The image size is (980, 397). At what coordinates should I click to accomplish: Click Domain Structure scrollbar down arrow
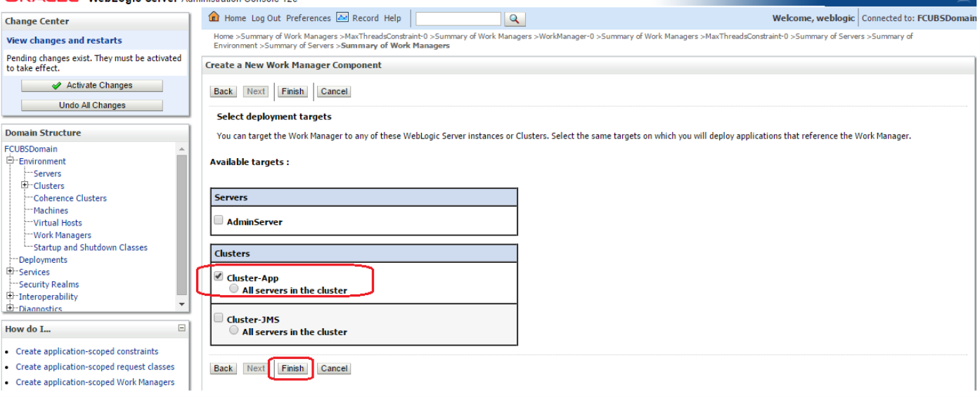(x=182, y=304)
